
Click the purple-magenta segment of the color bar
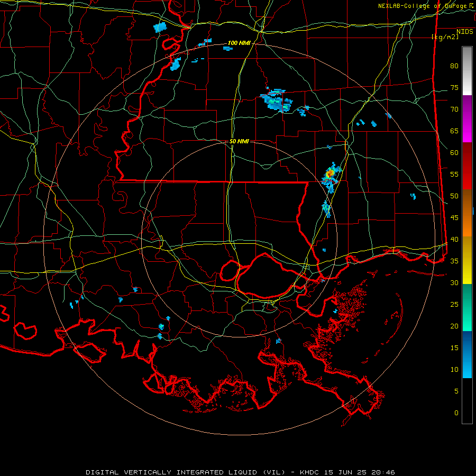[467, 119]
